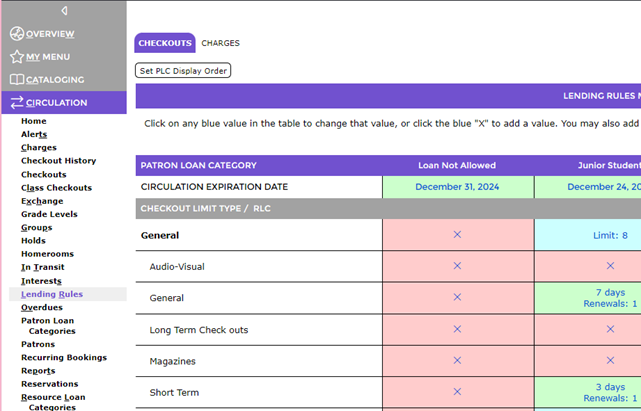Click Junior Student column header
The height and width of the screenshot is (411, 641).
point(609,166)
